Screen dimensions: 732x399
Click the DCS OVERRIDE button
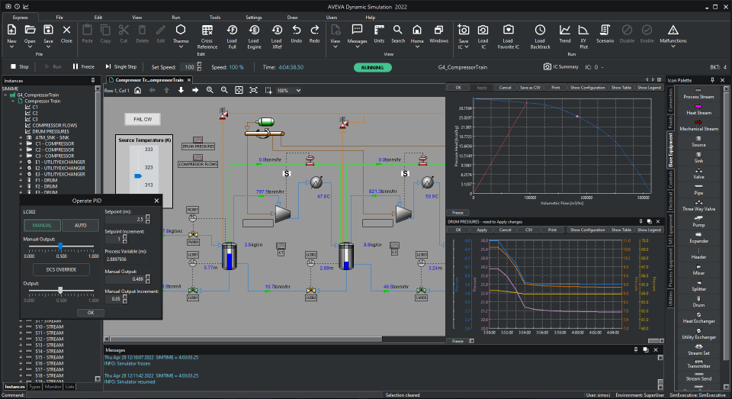point(61,270)
